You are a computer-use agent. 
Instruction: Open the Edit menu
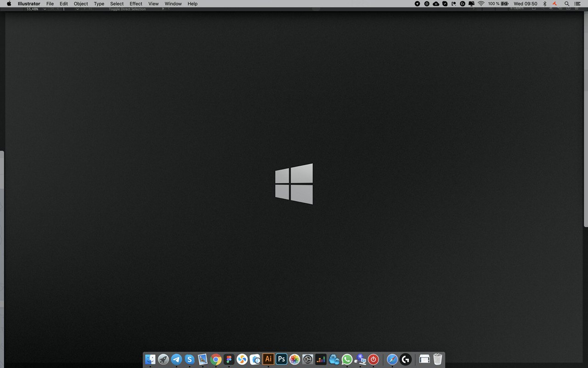point(64,4)
